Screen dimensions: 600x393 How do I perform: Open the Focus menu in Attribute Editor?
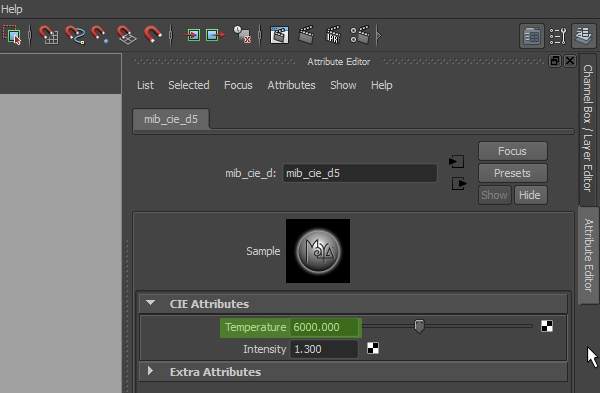[x=238, y=85]
